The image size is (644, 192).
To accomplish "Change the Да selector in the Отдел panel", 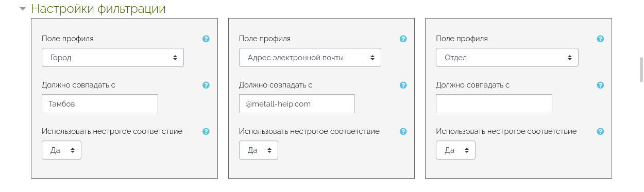I will click(455, 150).
